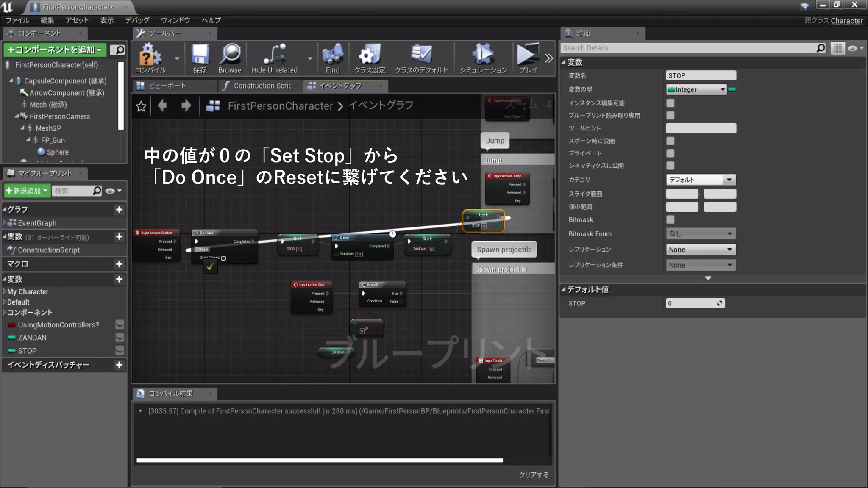Add a new macro with plus
The image size is (868, 488).
click(x=119, y=264)
